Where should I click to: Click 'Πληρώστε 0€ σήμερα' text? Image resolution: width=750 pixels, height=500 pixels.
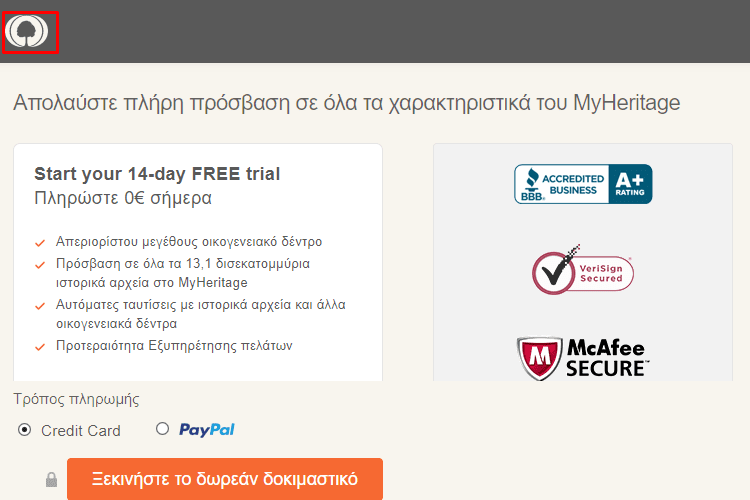point(123,198)
